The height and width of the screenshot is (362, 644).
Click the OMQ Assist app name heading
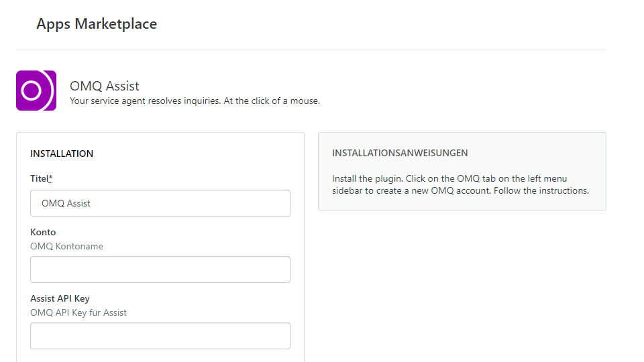coord(105,86)
